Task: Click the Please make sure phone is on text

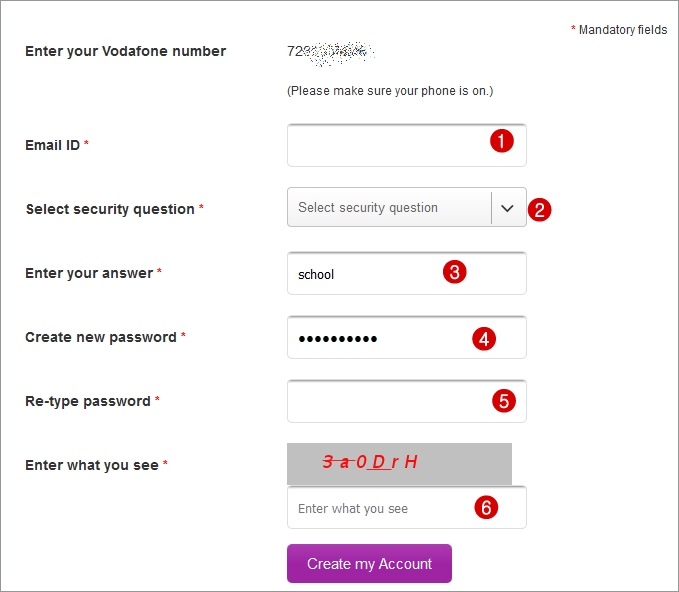Action: coord(390,91)
